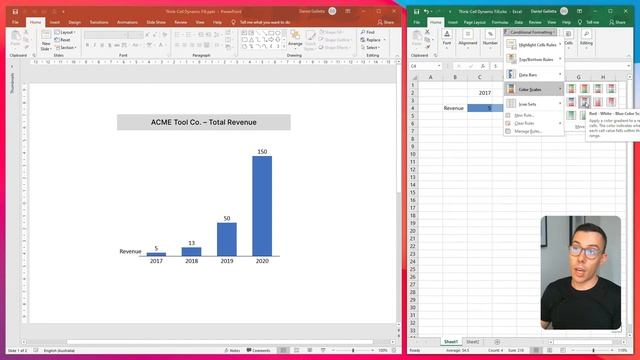Switch to PowerPoint Insert tab
Viewport: 640px width, 360px height.
coord(55,22)
